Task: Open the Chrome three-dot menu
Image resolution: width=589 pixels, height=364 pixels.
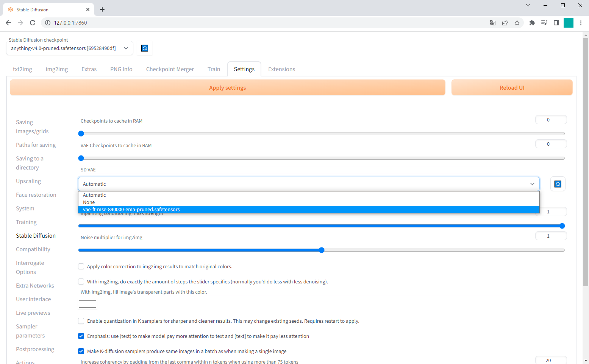Action: [581, 23]
